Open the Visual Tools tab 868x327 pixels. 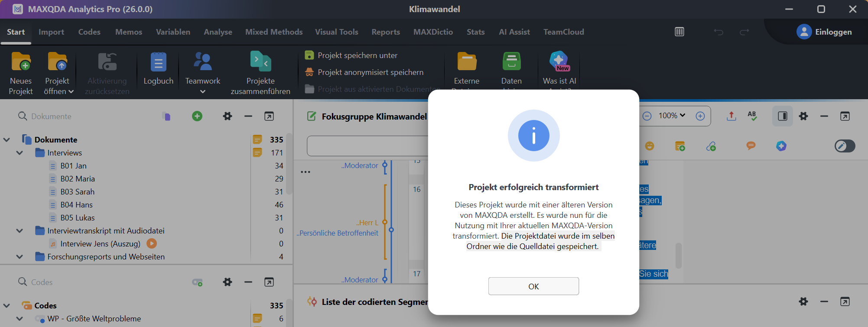[x=336, y=32]
